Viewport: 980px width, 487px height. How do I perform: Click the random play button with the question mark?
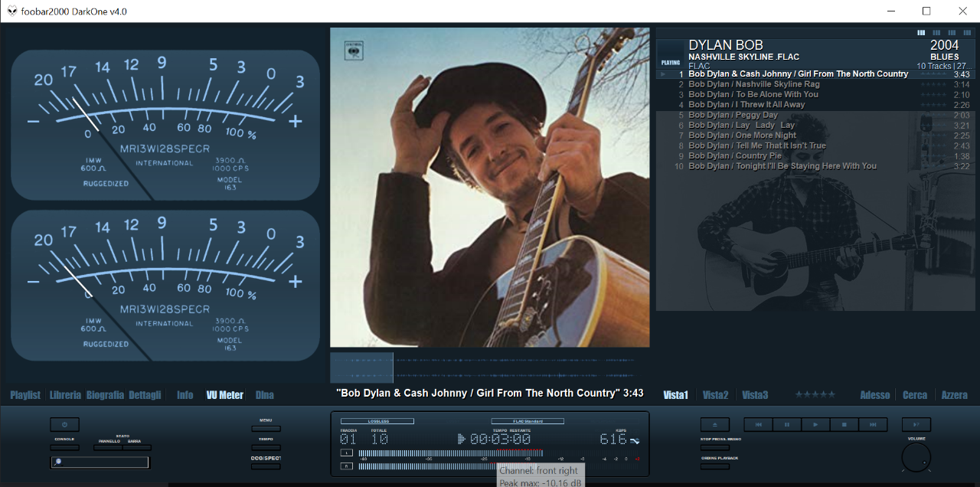point(916,424)
